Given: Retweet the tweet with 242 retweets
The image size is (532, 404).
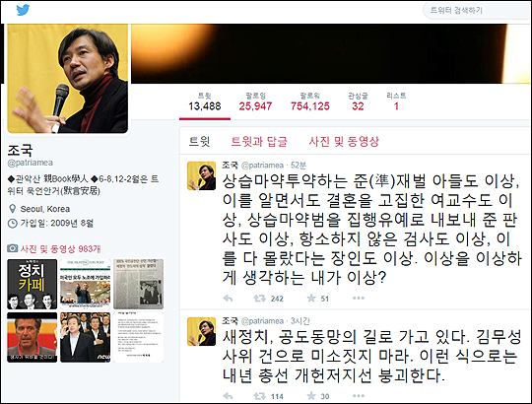Looking at the screenshot, I should pos(259,299).
